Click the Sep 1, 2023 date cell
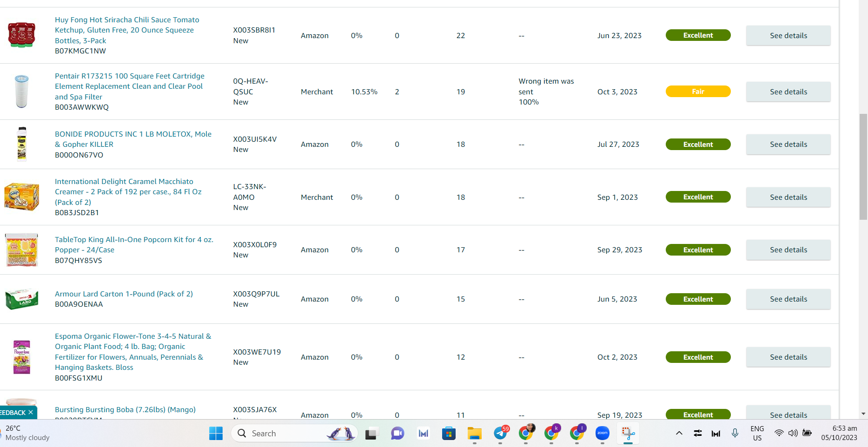 pos(617,197)
